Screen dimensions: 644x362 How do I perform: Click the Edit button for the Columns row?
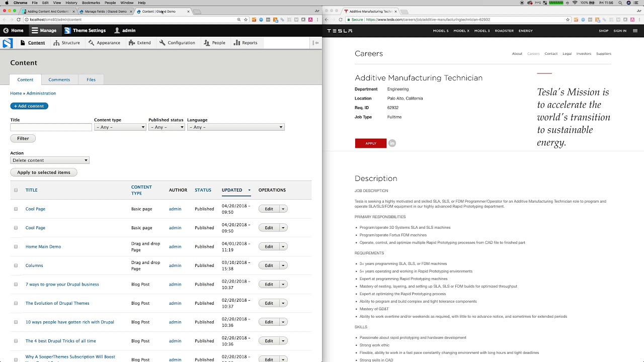pyautogui.click(x=269, y=265)
